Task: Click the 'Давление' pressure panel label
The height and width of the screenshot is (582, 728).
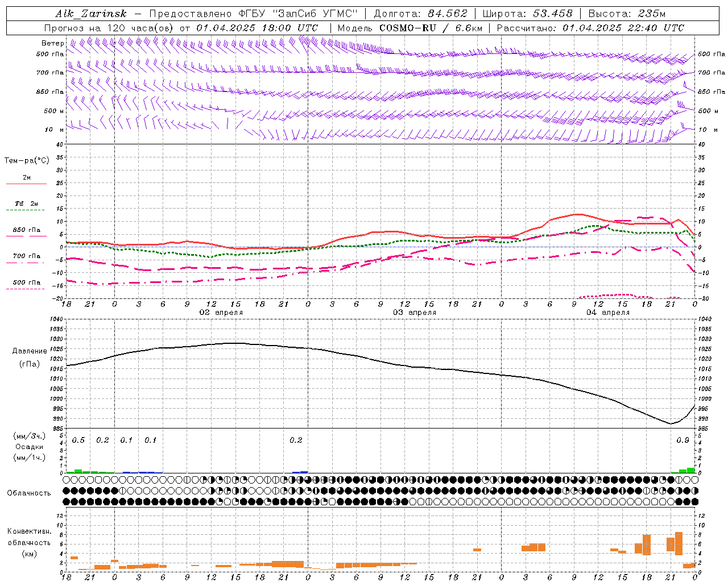Action: pos(30,351)
